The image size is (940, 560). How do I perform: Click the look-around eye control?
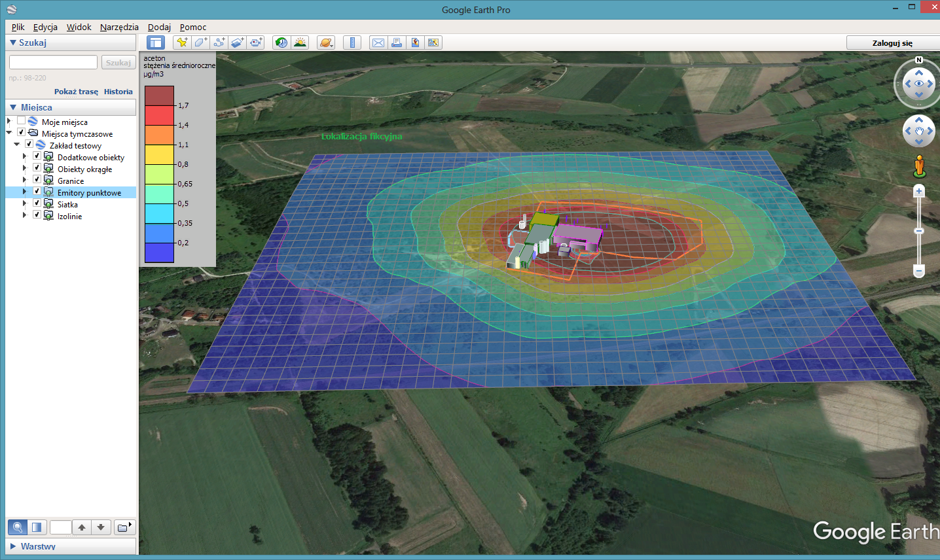click(919, 84)
